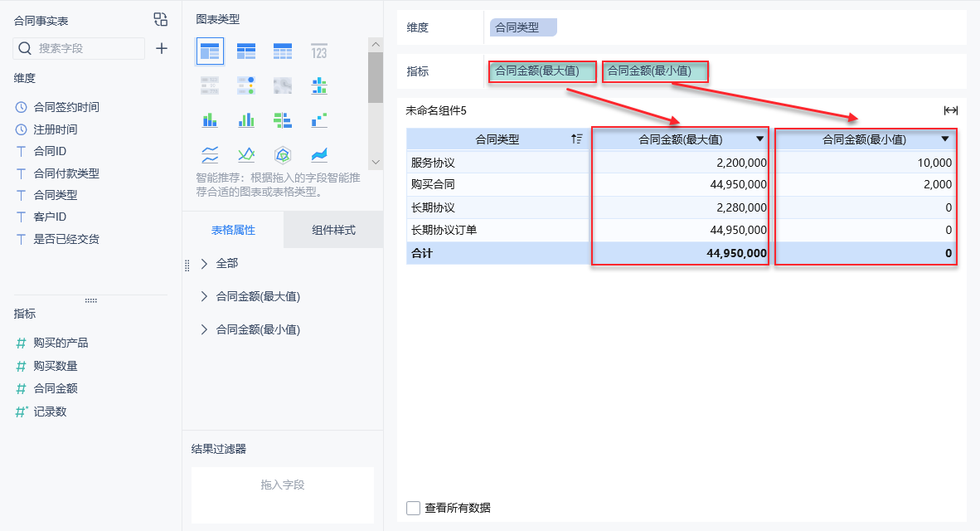Expand the 全部 properties section
The height and width of the screenshot is (531, 980).
[204, 263]
